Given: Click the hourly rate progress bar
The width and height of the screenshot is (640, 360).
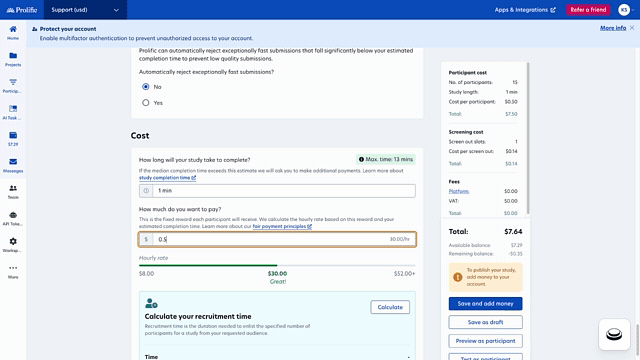Looking at the screenshot, I should [x=277, y=265].
